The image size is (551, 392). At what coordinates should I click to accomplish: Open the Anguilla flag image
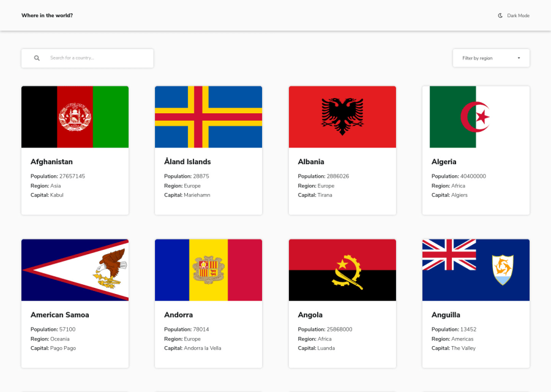(x=476, y=270)
